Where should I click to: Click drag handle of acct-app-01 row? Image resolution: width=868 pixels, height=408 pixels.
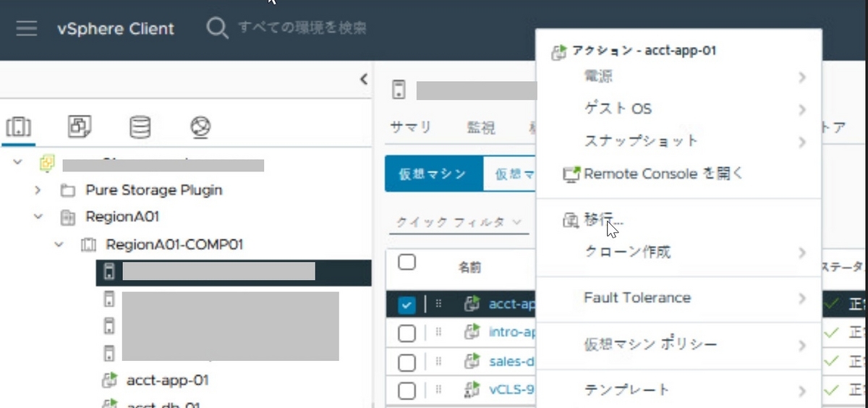tap(438, 304)
